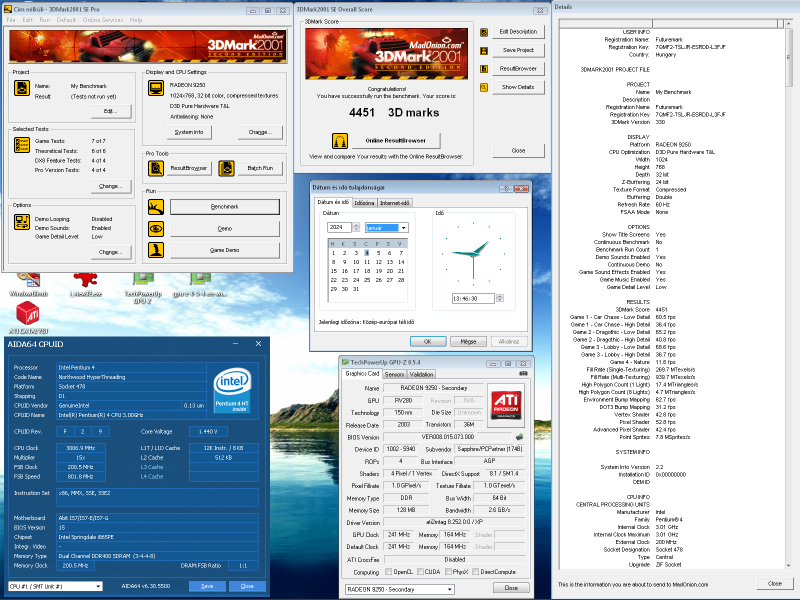Click the Edit button under Project

[x=111, y=111]
